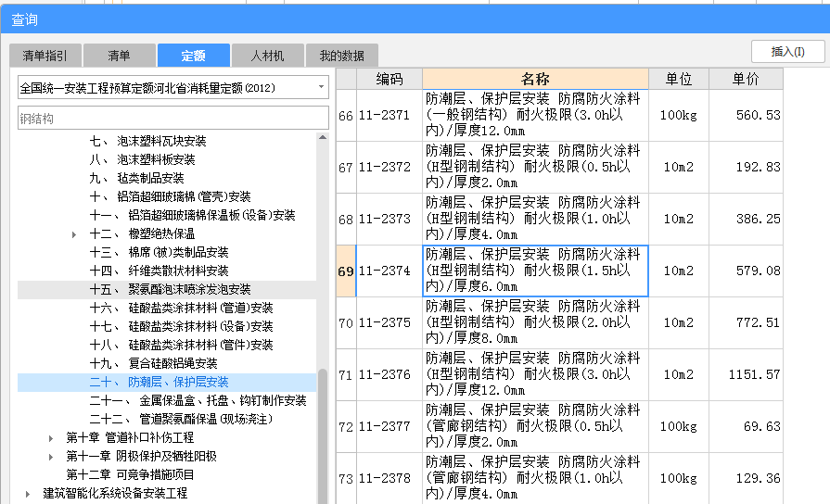
Task: Click name cell H型钢制结构 耐火极限2.0h 厚度8.0mm
Action: [535, 322]
